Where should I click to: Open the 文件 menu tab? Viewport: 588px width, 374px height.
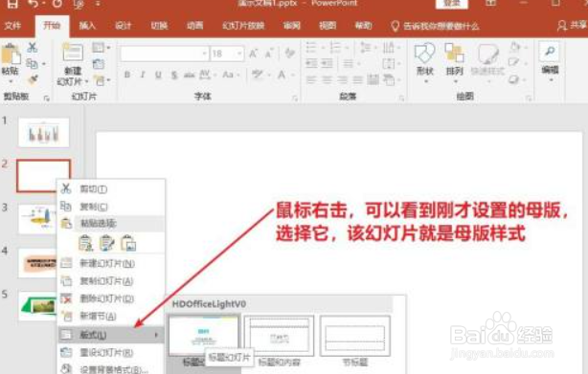point(12,26)
